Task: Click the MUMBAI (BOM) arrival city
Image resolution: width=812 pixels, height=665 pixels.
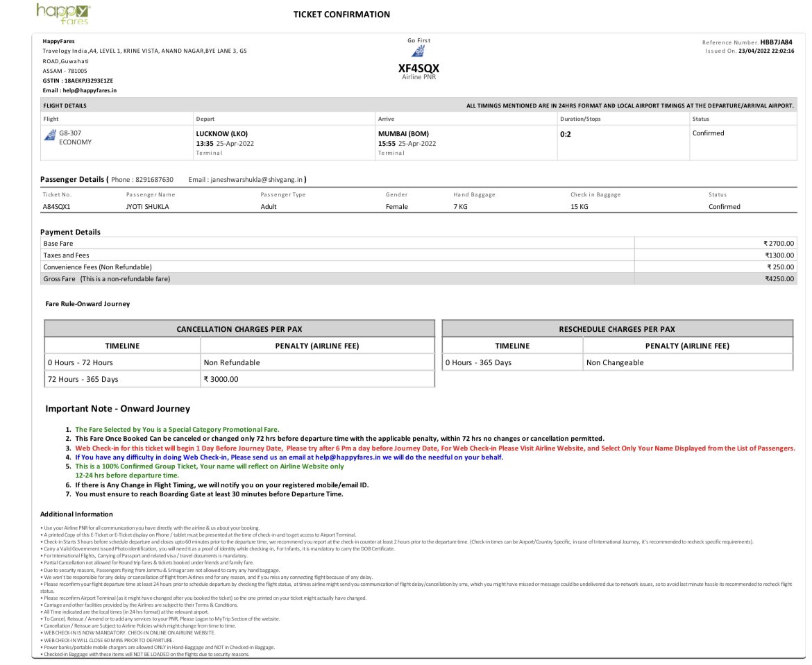Action: [x=403, y=133]
